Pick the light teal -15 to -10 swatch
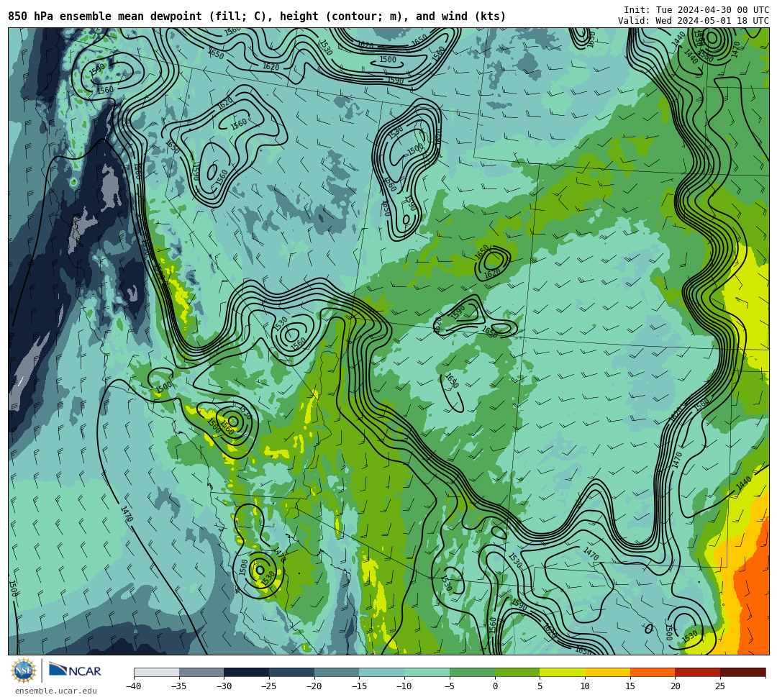 [x=382, y=672]
